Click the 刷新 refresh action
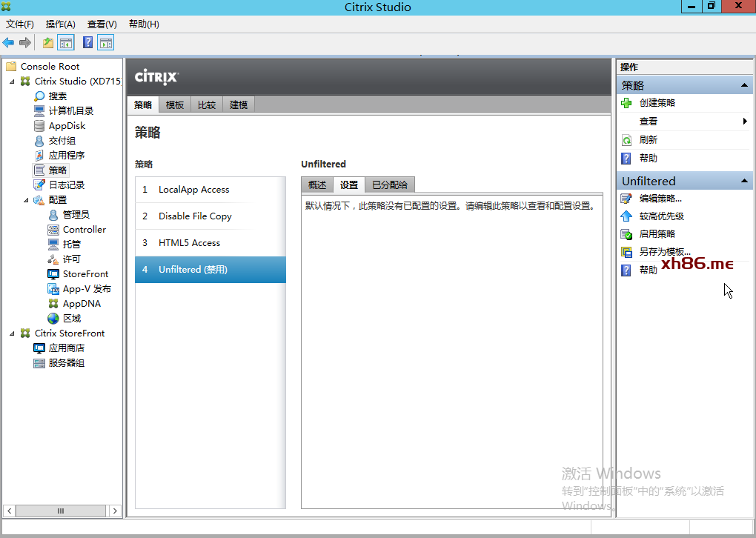Image resolution: width=756 pixels, height=538 pixels. point(648,139)
